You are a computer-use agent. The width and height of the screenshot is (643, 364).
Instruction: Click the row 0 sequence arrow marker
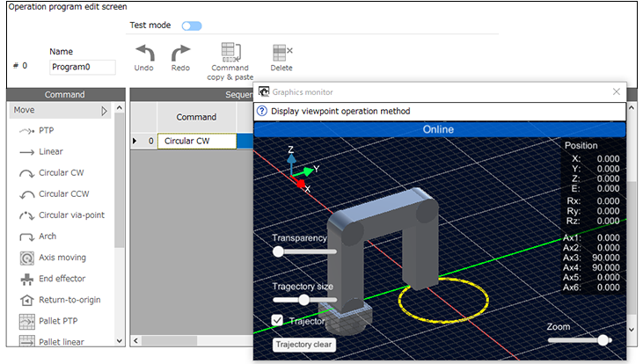pyautogui.click(x=135, y=141)
